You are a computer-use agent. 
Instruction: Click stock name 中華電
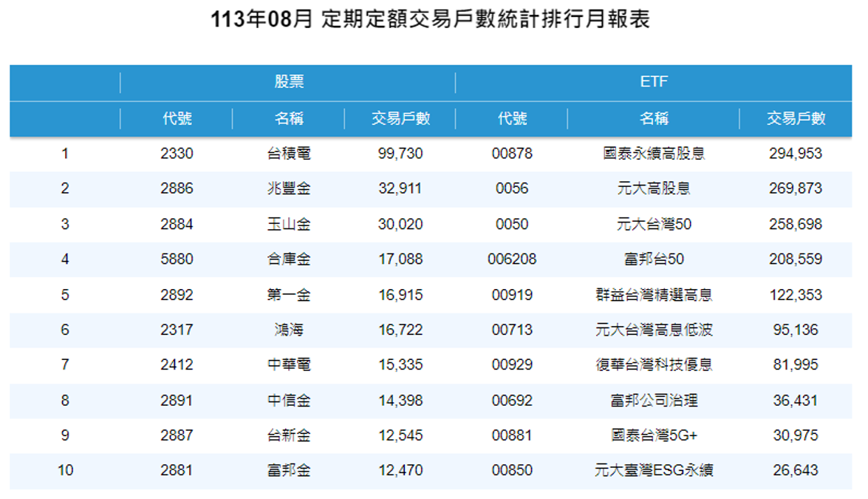click(288, 365)
